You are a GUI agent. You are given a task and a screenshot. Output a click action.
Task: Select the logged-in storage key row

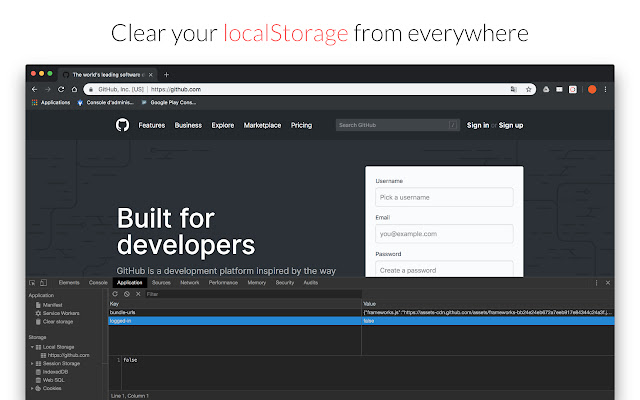click(x=361, y=321)
